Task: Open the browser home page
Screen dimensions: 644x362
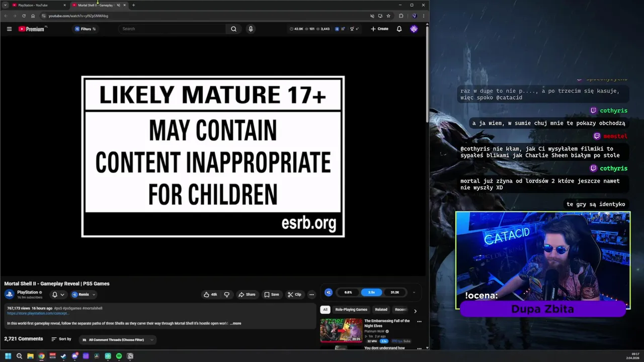Action: 33,16
